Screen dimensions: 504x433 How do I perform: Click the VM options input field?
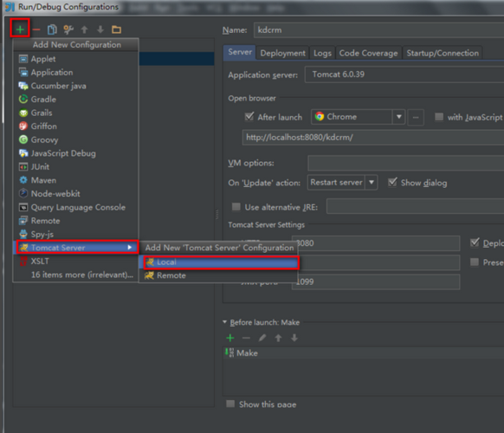406,163
